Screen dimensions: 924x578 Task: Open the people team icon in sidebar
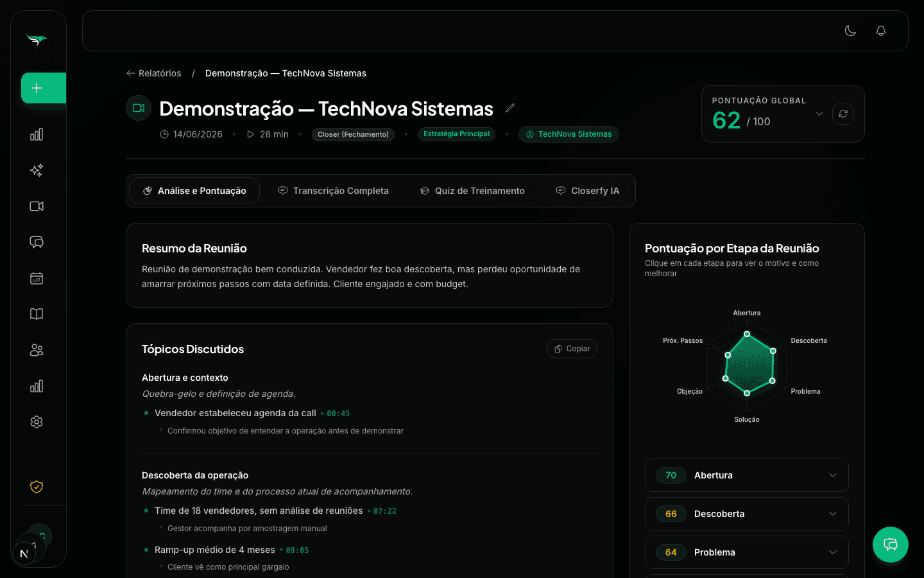click(x=37, y=350)
